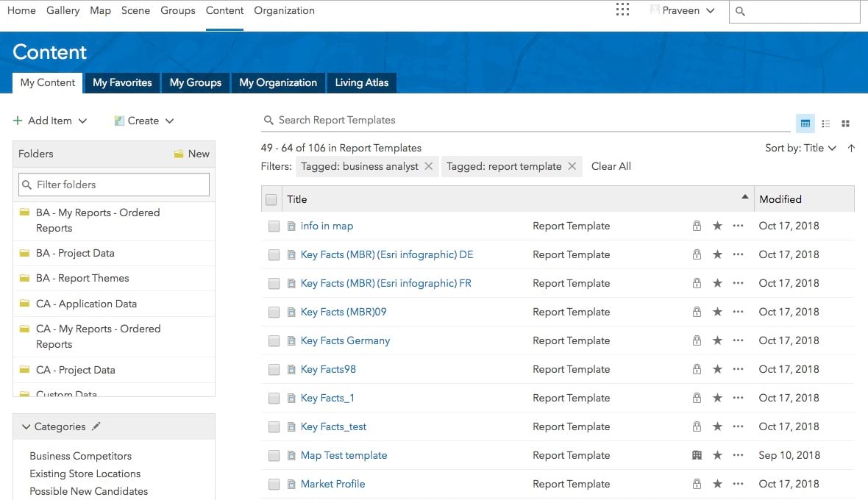Switch to My Groups tab

click(196, 82)
